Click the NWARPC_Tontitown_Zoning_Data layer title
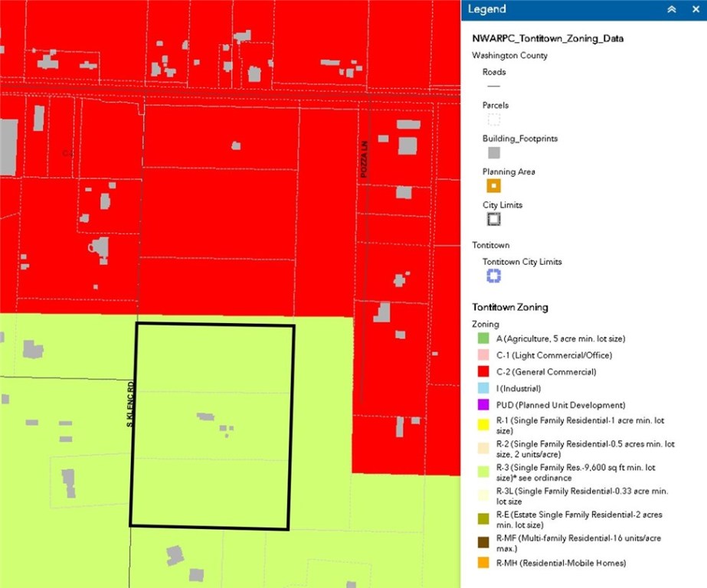The height and width of the screenshot is (588, 707). [x=548, y=38]
